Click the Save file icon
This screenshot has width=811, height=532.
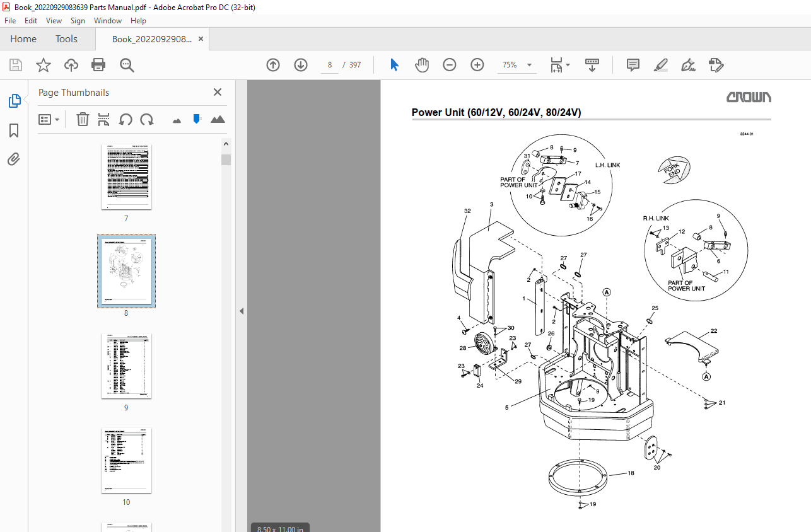(16, 65)
